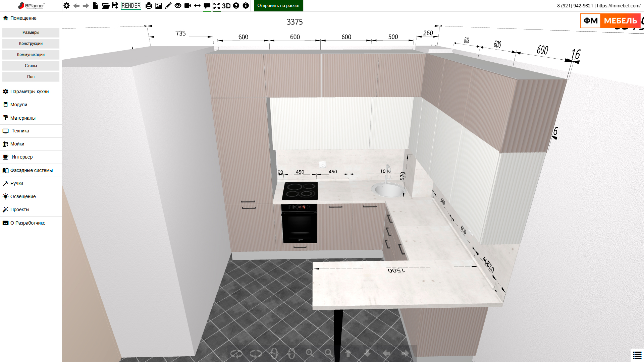Click the Отправить на расчет button
Viewport: 644px width, 362px height.
[278, 6]
